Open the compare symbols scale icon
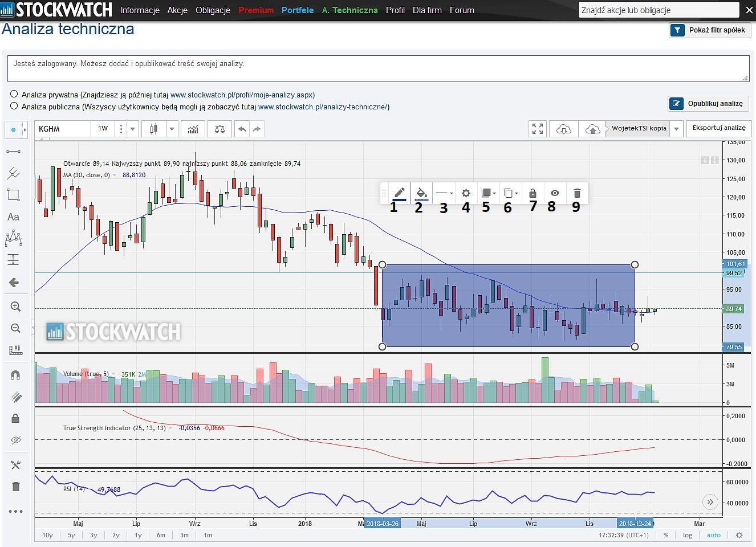This screenshot has height=547, width=756. coord(220,129)
